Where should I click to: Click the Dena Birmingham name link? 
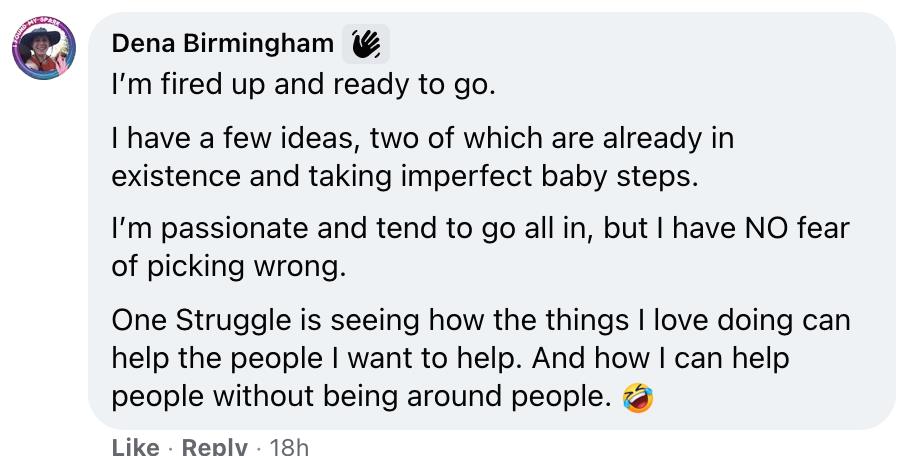(x=222, y=43)
